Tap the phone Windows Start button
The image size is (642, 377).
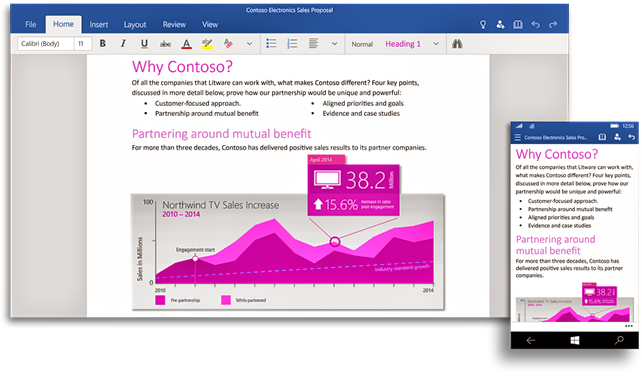click(x=575, y=340)
